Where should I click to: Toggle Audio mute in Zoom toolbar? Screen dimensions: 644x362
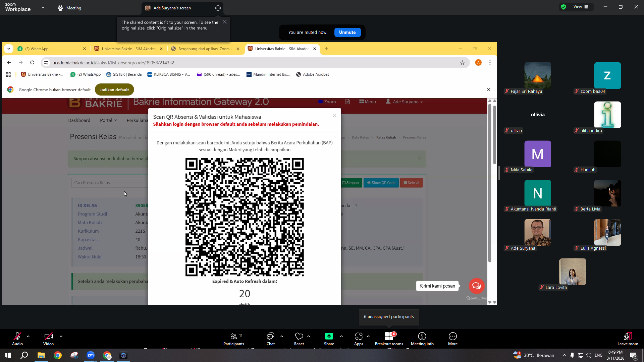click(17, 339)
